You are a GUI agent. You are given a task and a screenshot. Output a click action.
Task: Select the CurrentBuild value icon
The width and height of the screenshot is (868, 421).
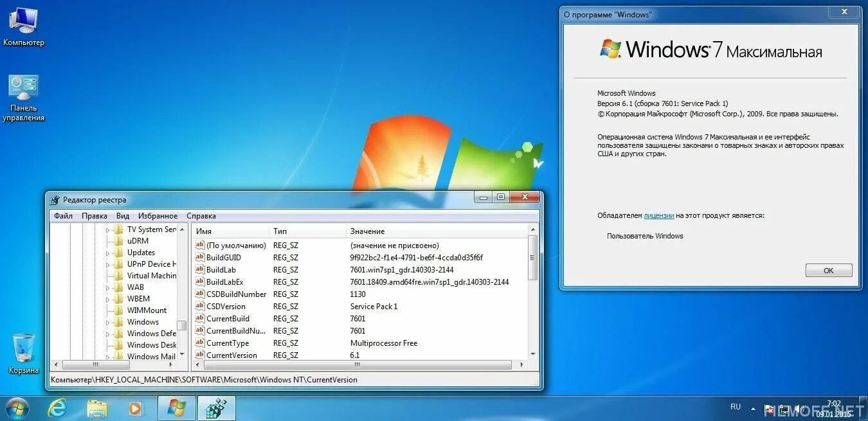click(199, 319)
